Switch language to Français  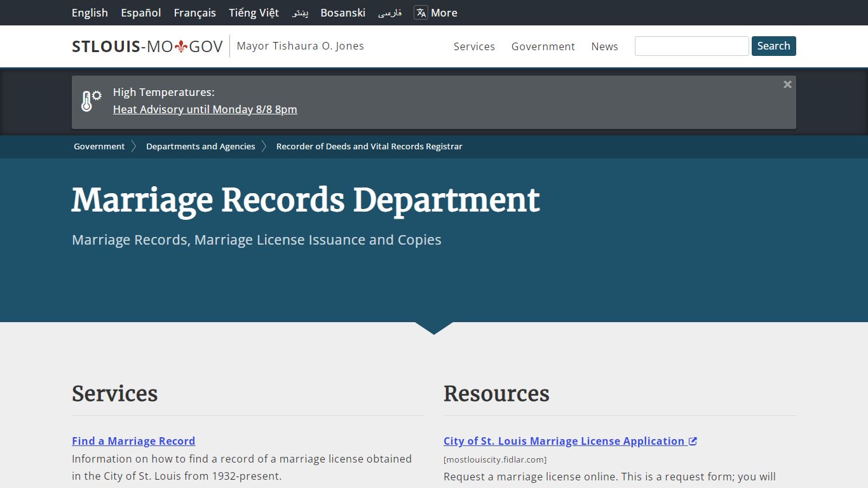point(195,13)
